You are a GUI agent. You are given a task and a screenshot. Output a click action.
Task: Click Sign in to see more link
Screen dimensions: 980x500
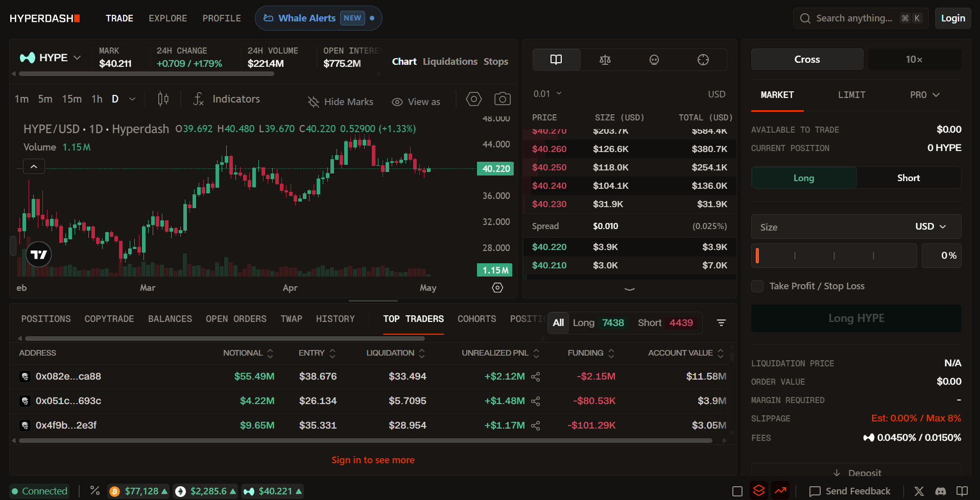pyautogui.click(x=373, y=460)
